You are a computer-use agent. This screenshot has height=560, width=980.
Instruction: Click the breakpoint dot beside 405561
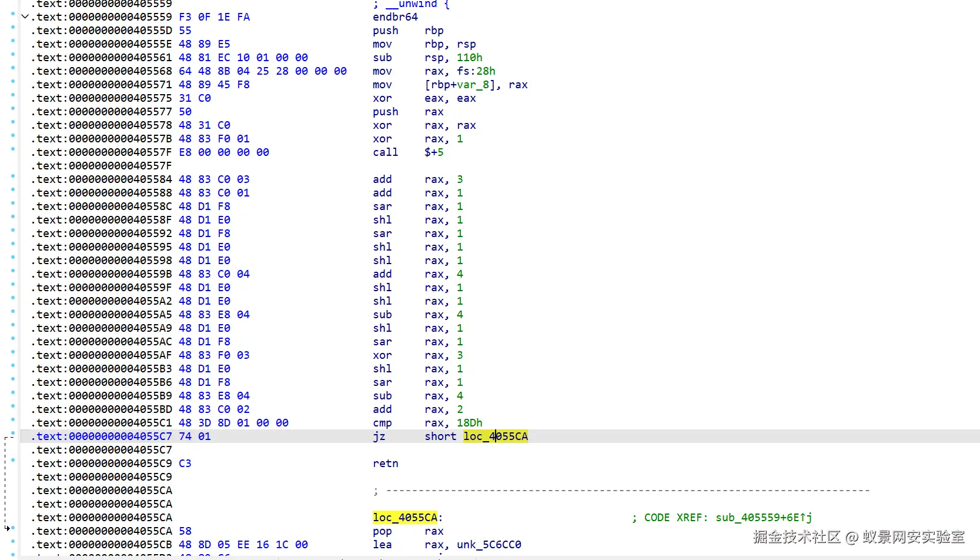(x=13, y=54)
